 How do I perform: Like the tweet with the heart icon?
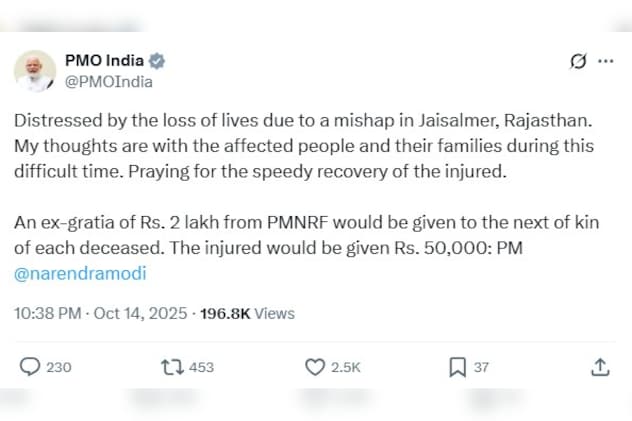tap(315, 367)
